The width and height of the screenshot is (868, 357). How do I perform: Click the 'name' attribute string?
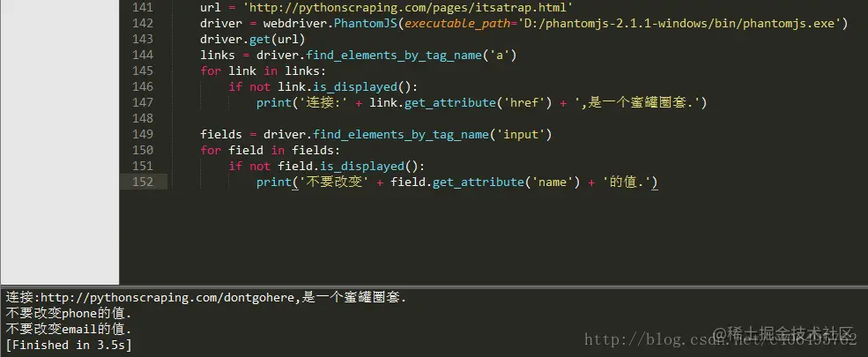tap(553, 182)
